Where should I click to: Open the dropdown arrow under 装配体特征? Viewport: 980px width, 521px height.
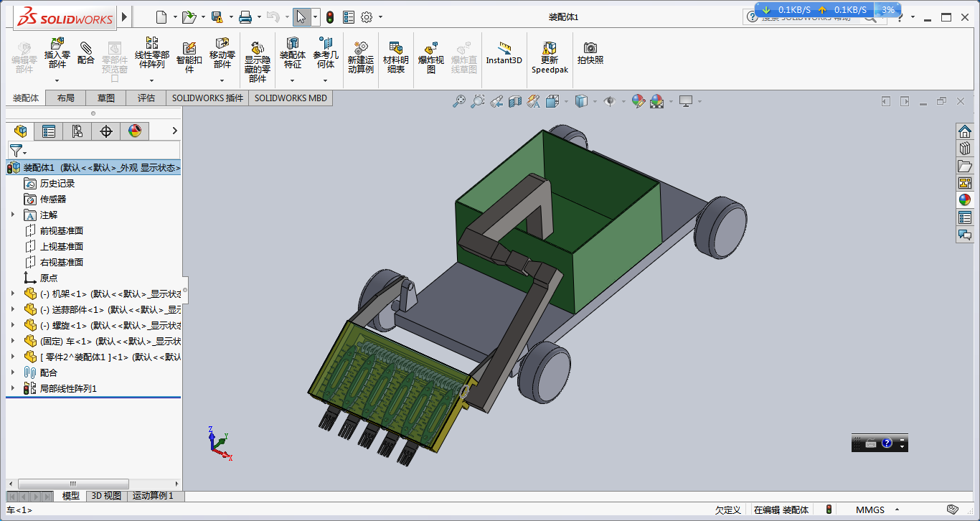[x=292, y=80]
